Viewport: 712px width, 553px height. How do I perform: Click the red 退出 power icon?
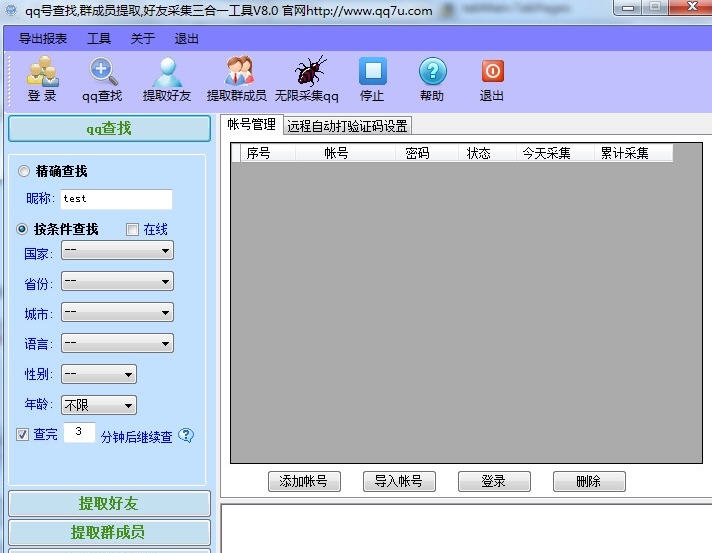click(492, 79)
